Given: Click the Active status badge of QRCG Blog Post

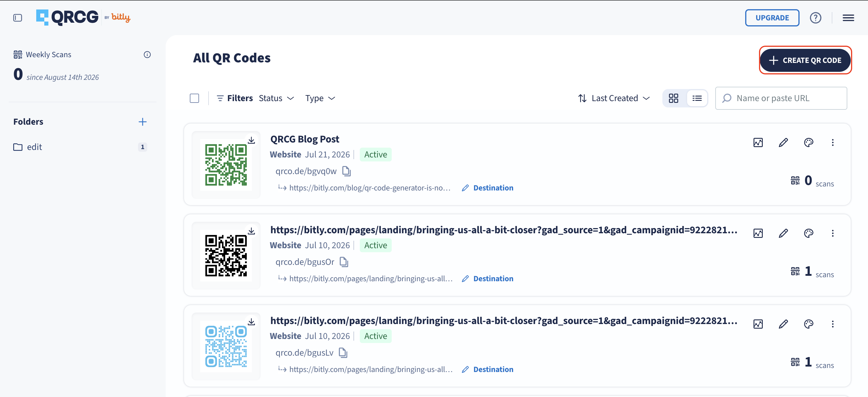Looking at the screenshot, I should point(375,155).
